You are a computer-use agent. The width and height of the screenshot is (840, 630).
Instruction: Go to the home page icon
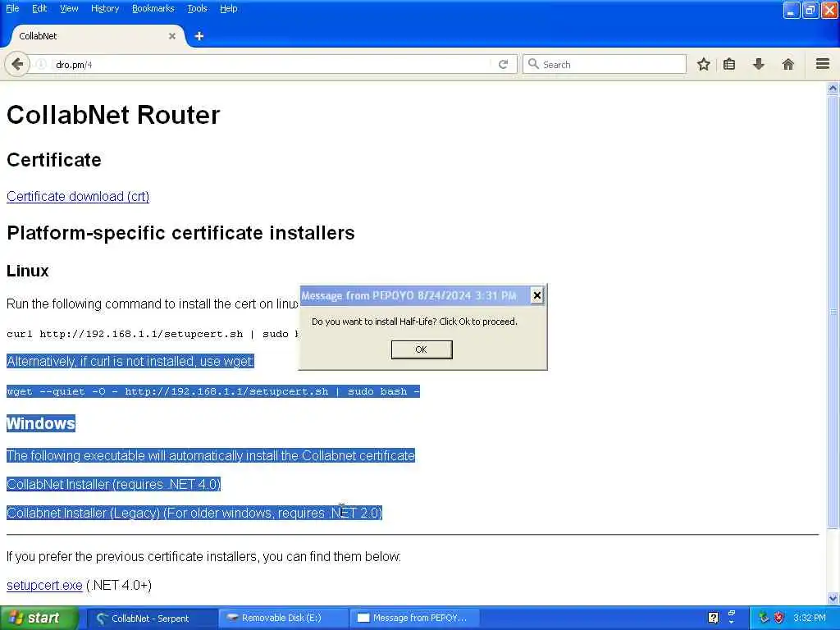coord(788,64)
